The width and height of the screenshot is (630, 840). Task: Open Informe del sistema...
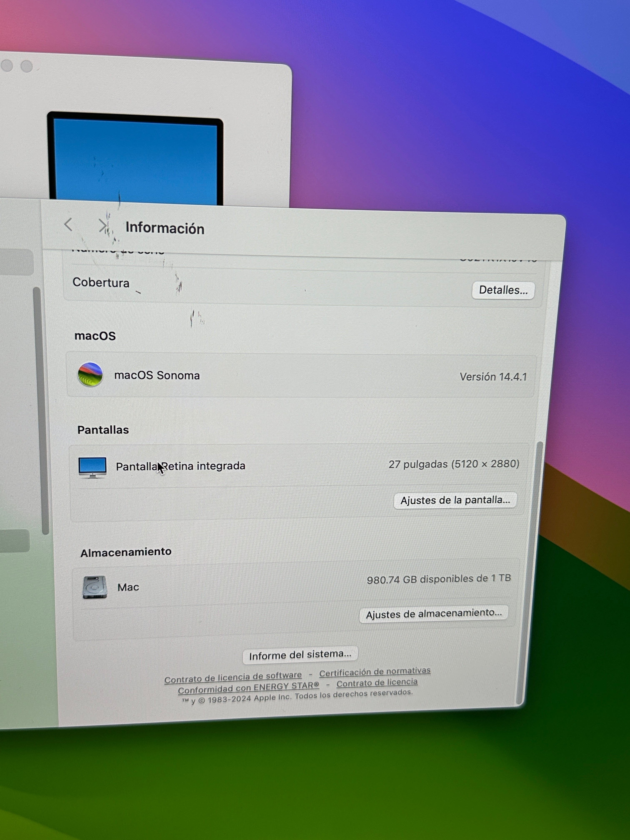click(300, 655)
